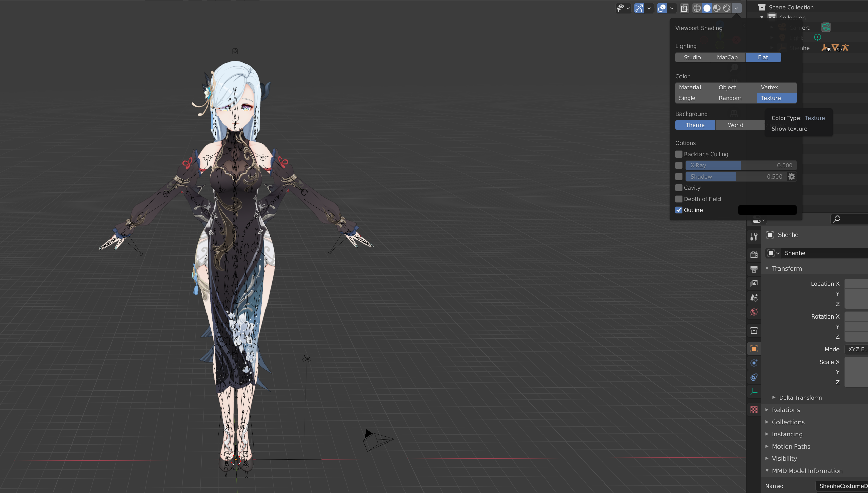Open the Physics properties tab
This screenshot has width=868, height=493.
754,363
